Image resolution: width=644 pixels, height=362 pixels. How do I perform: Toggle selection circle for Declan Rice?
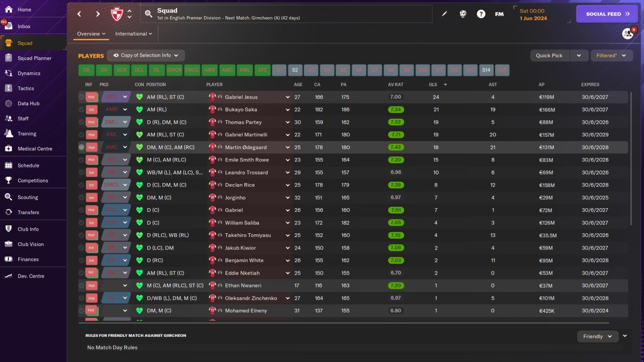tap(82, 185)
